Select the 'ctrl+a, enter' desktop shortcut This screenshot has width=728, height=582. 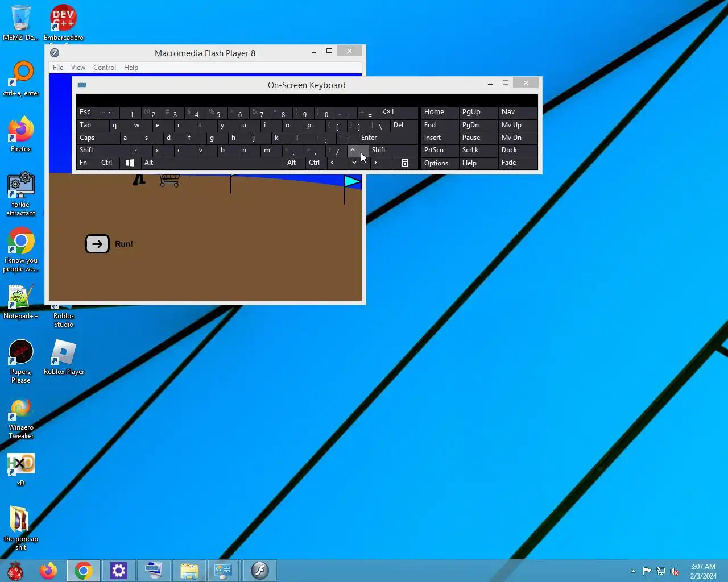click(21, 78)
